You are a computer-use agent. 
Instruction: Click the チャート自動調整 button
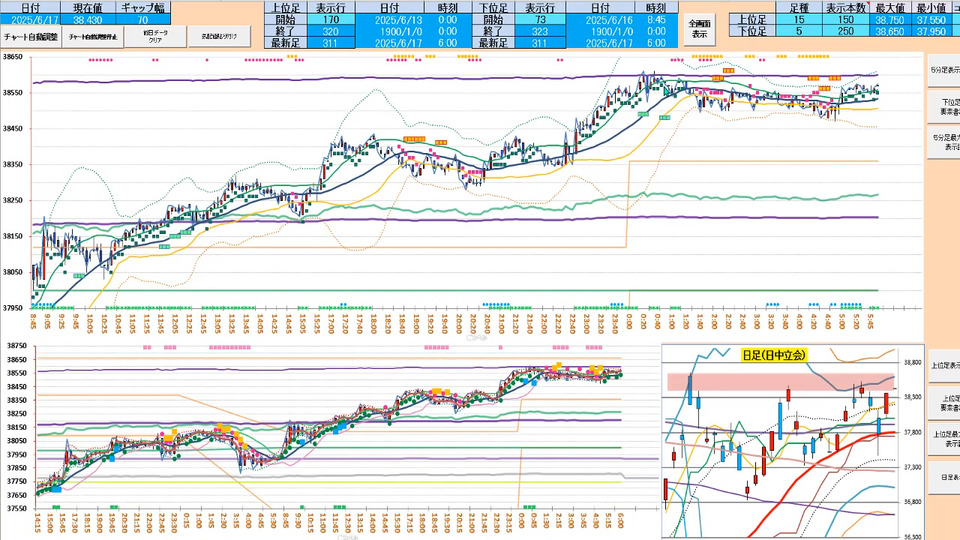tap(31, 37)
